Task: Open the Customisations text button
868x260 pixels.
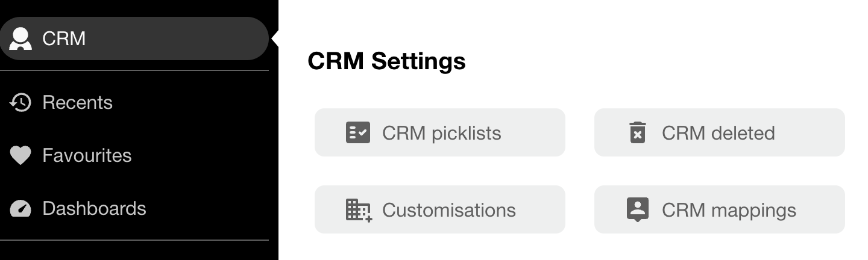Action: [x=448, y=209]
